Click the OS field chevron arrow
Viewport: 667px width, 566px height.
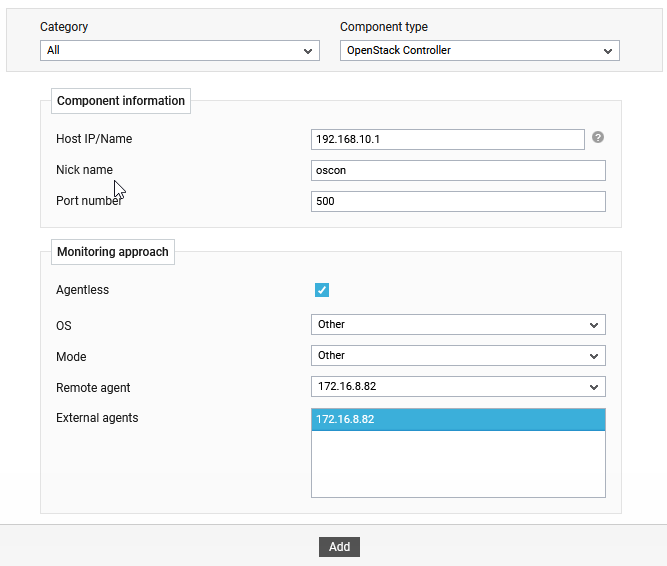point(594,325)
